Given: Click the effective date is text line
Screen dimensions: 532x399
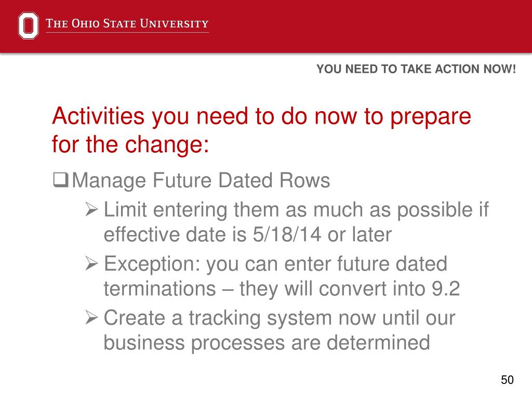Looking at the screenshot, I should click(248, 234).
